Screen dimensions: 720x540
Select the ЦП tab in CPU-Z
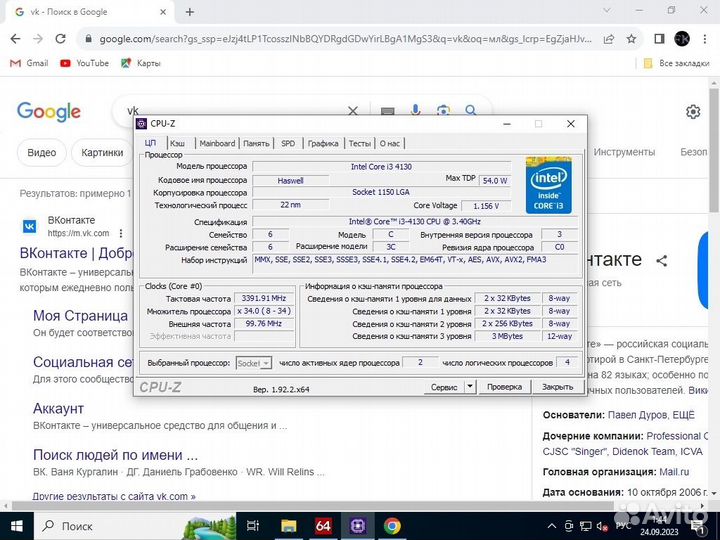coord(151,143)
